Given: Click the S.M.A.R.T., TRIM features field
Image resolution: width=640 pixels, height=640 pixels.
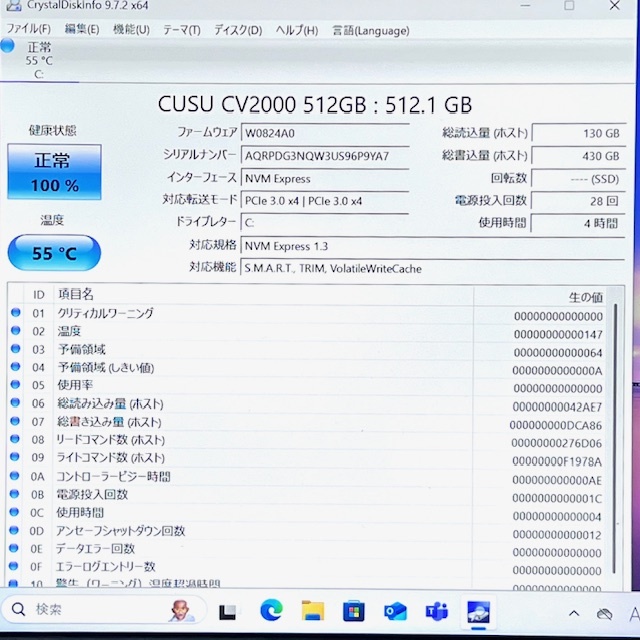Looking at the screenshot, I should 433,269.
